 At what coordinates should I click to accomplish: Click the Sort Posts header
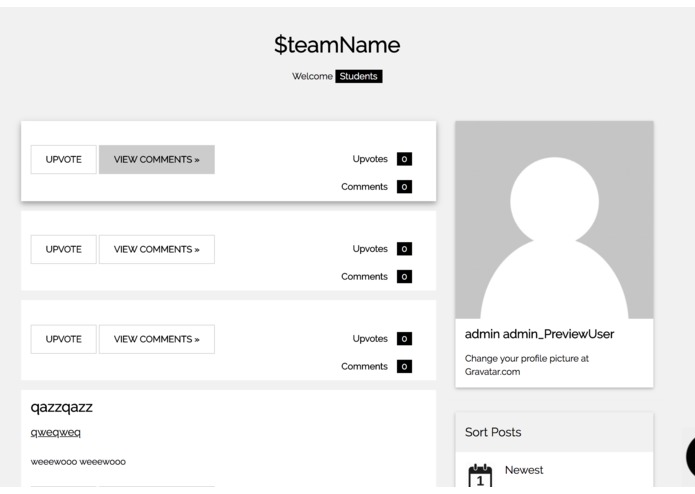554,432
